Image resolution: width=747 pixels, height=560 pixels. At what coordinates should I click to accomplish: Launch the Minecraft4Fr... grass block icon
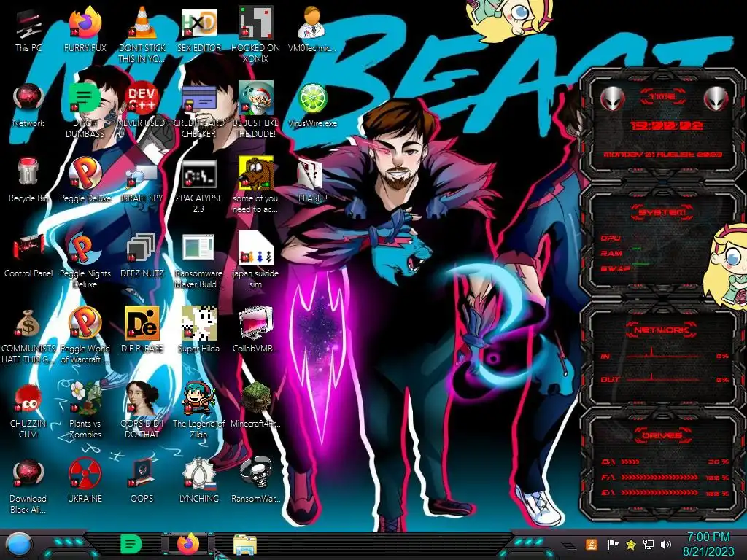pos(256,405)
